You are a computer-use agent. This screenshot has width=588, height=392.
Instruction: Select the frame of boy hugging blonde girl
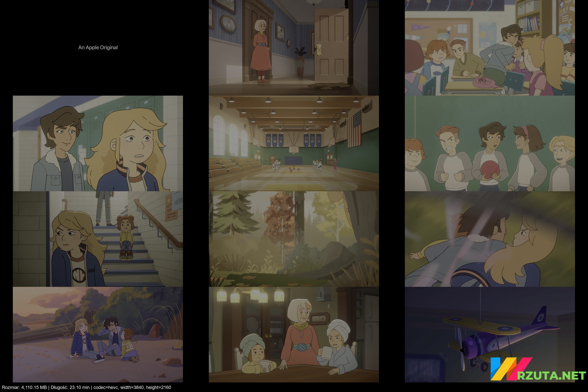click(x=490, y=239)
